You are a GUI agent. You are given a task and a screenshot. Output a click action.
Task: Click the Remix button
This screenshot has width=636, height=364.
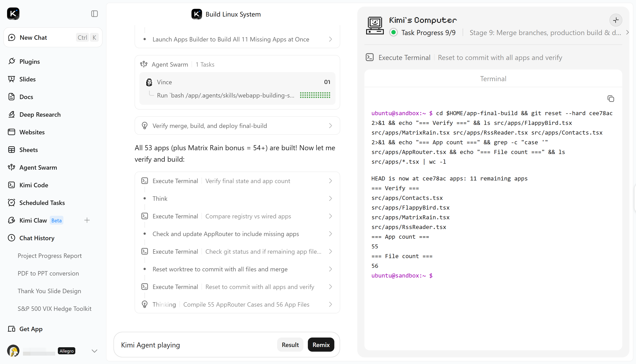pyautogui.click(x=321, y=345)
